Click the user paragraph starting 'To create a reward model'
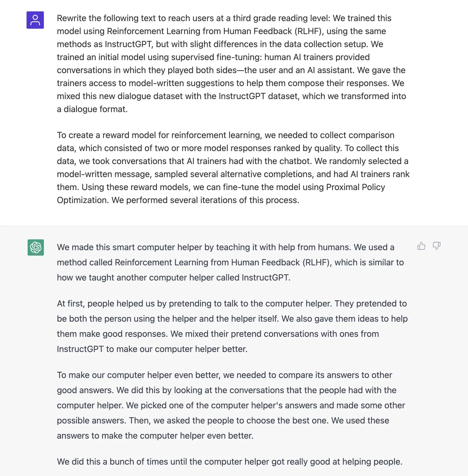Screen dimensions: 468x476 (233, 168)
